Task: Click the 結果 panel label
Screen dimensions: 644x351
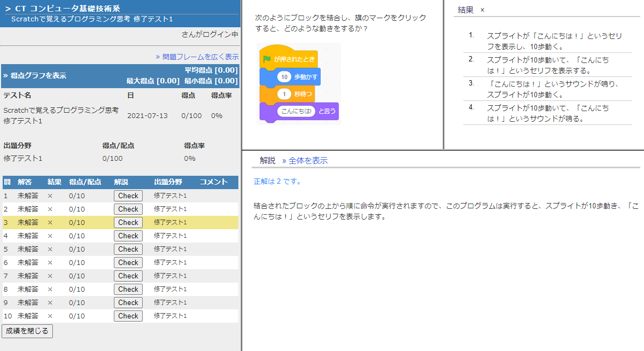Action: [x=466, y=10]
